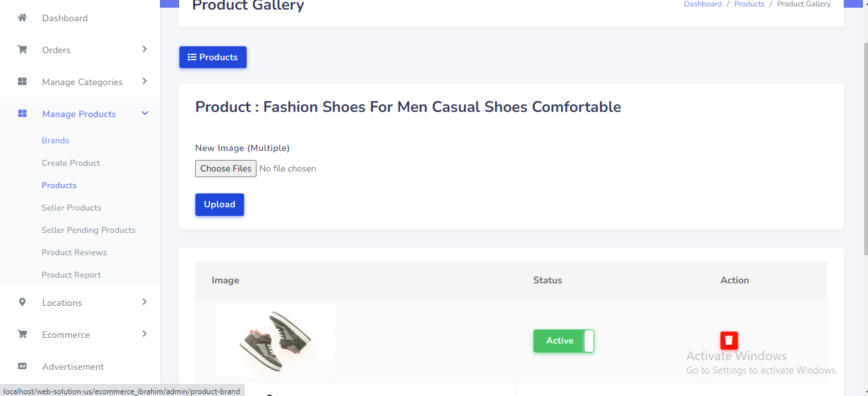Viewport: 868px width, 396px height.
Task: Click the Locations map pin icon
Action: pos(22,303)
